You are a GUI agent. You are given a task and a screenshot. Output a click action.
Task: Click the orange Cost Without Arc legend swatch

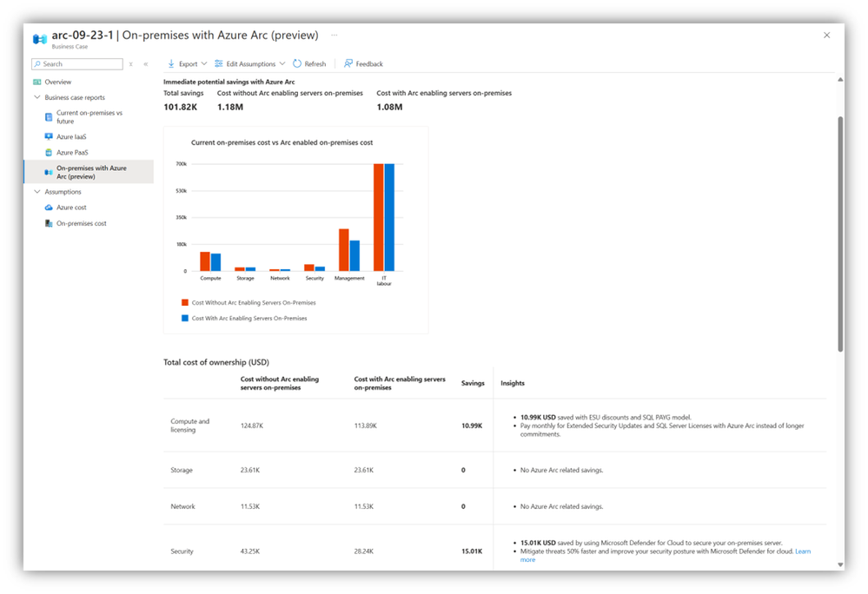[185, 302]
